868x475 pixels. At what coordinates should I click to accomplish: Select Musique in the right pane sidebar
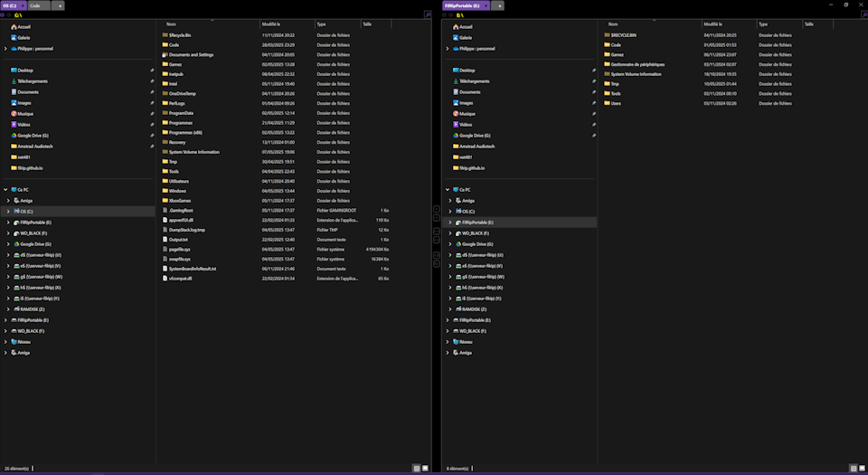coord(467,113)
